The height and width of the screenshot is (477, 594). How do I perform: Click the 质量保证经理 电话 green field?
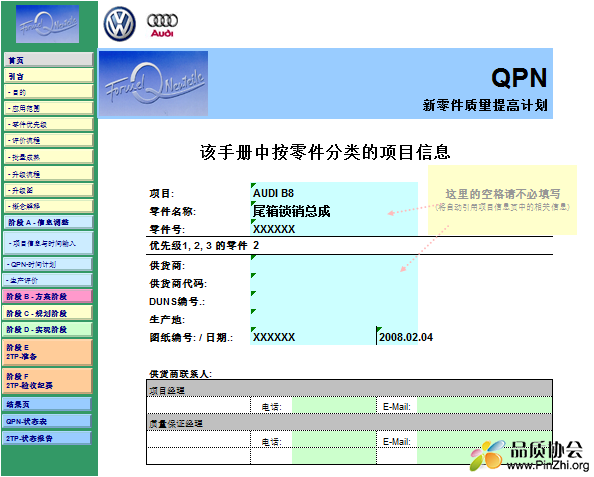pos(334,440)
